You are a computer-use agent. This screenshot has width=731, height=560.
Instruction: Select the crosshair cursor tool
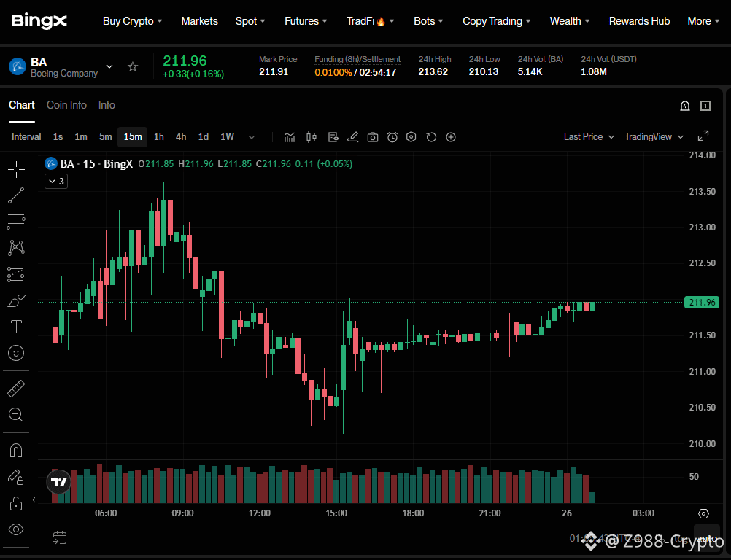tap(16, 170)
